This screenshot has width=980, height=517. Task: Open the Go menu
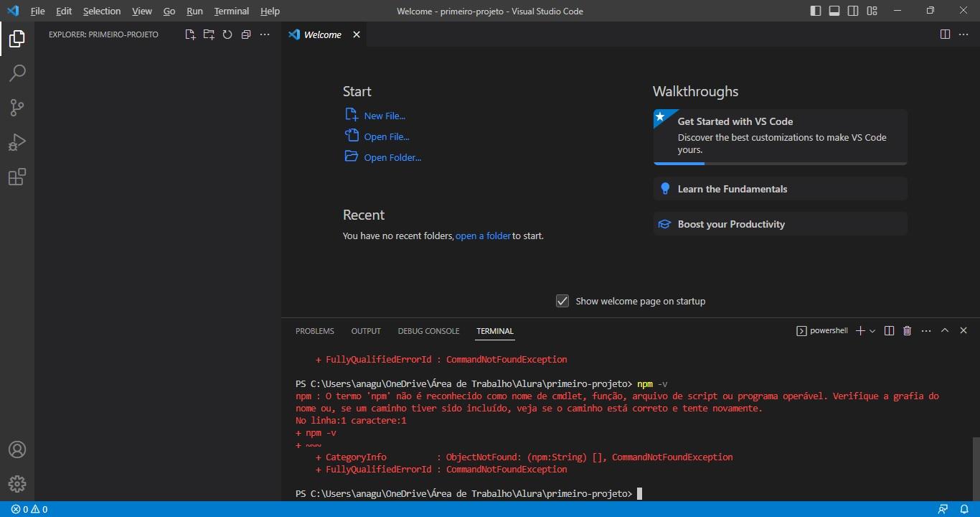169,11
